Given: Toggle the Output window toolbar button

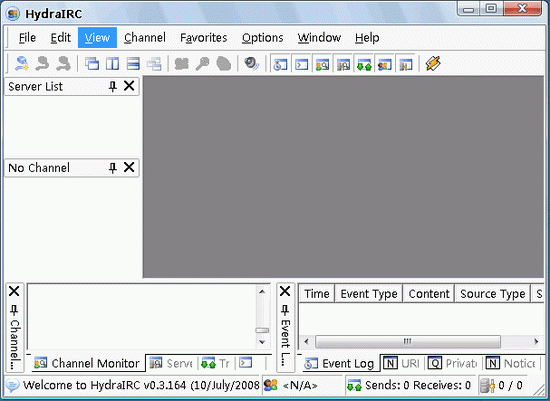Looking at the screenshot, I should pyautogui.click(x=302, y=65).
